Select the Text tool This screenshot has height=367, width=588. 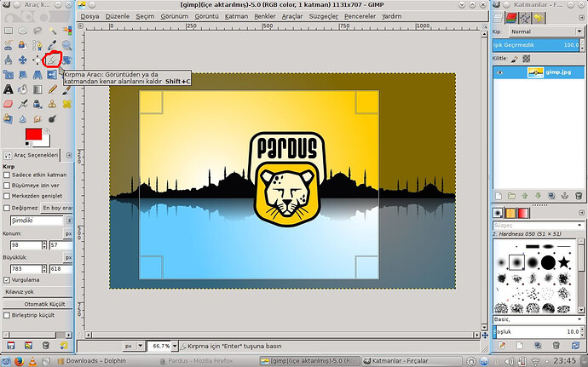point(9,89)
